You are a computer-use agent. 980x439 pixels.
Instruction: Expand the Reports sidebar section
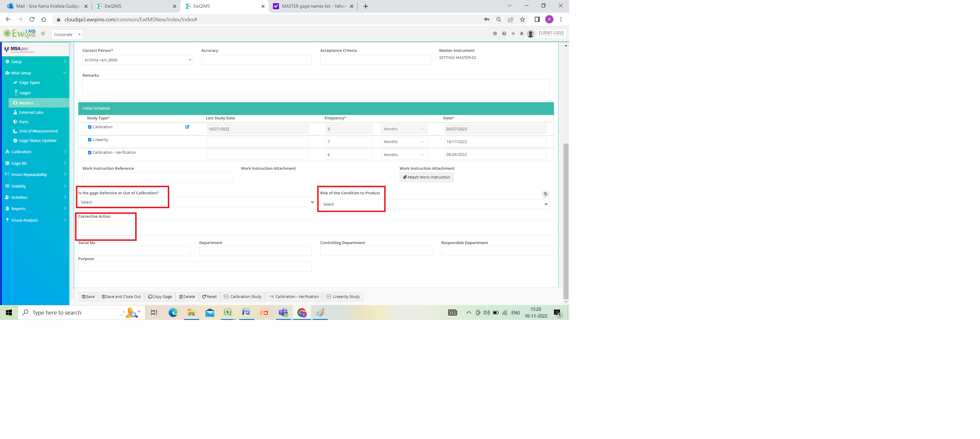click(x=35, y=209)
